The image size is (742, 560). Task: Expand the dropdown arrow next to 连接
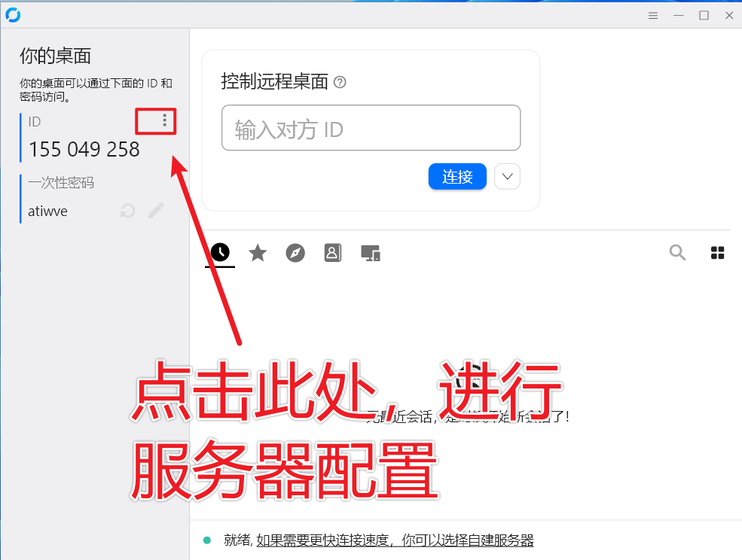click(x=507, y=177)
